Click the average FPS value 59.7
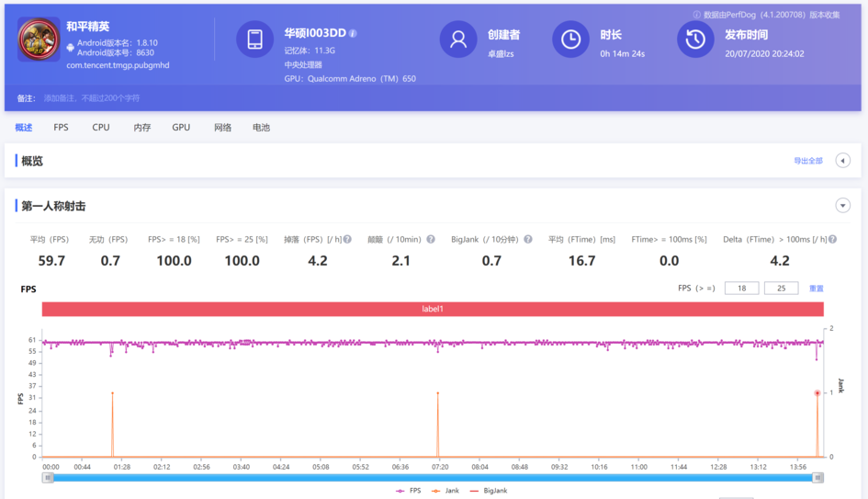The width and height of the screenshot is (868, 499). coord(51,261)
